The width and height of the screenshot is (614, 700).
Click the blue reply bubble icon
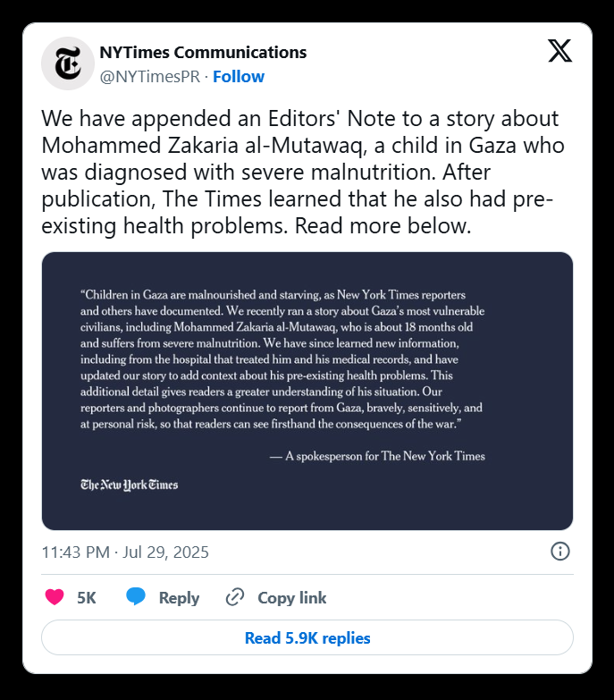(136, 597)
